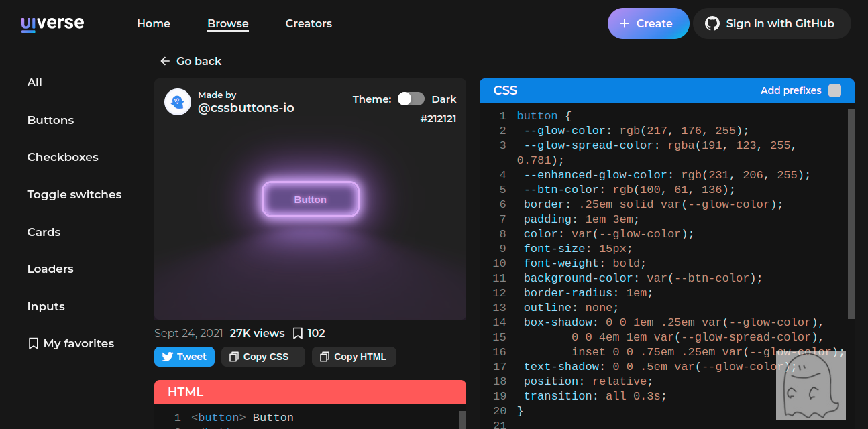Click the Copy CSS button
Image resolution: width=868 pixels, height=429 pixels.
[x=263, y=357]
